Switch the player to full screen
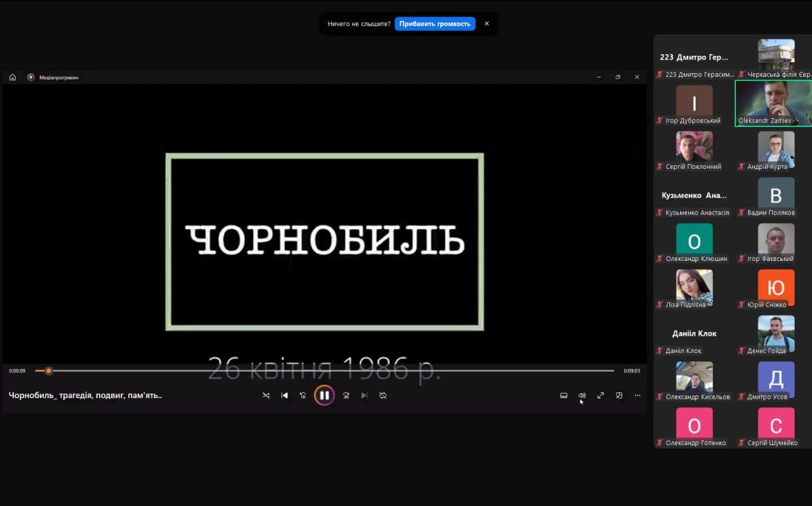This screenshot has height=506, width=812. click(x=600, y=396)
